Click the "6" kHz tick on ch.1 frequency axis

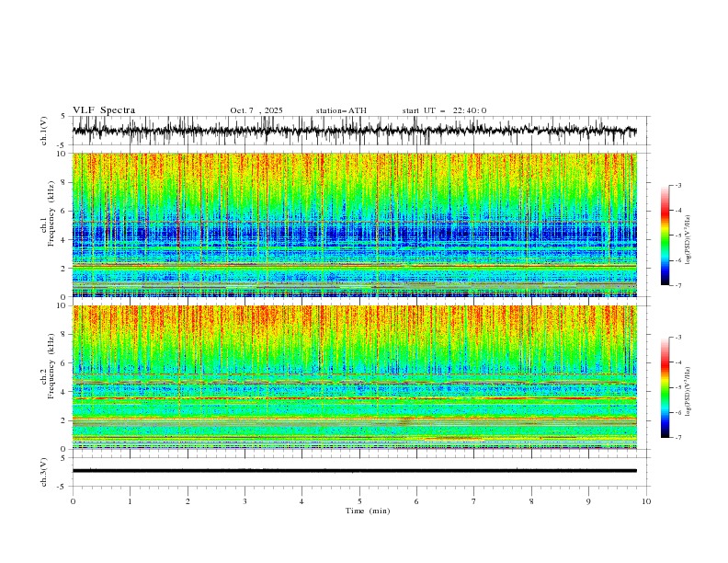pyautogui.click(x=64, y=211)
